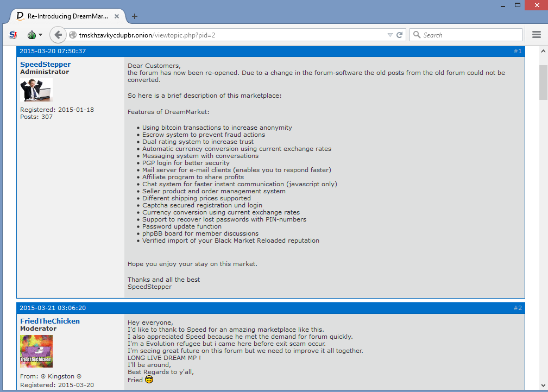Select the Re-Introducing DreamMar... tab

point(68,16)
